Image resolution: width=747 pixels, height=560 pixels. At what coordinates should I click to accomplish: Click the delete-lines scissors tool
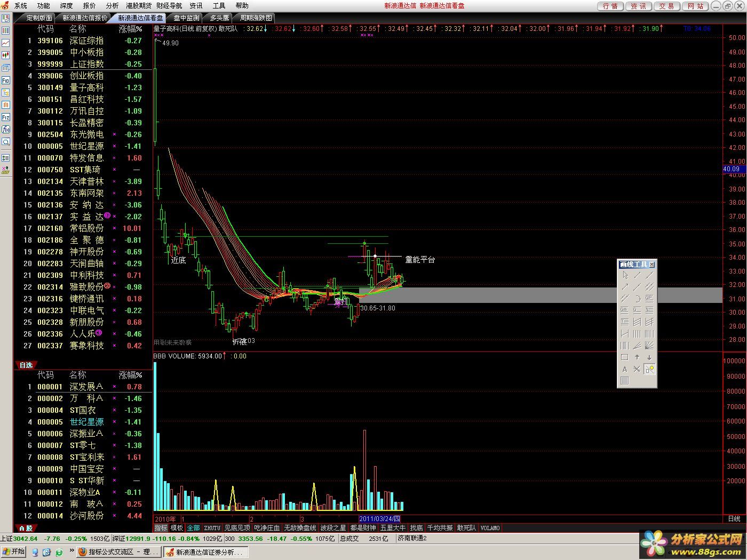click(637, 369)
